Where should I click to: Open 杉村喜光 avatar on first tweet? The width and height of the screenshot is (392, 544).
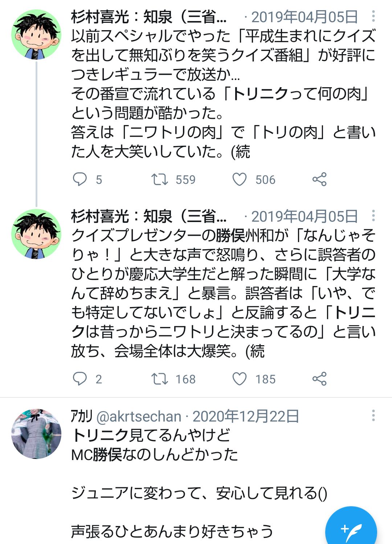tap(36, 35)
